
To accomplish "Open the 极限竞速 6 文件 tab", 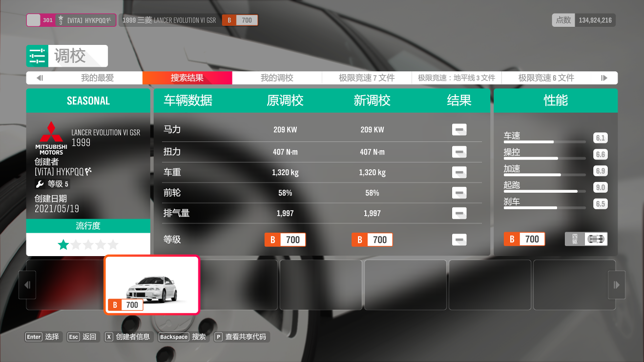I will click(x=546, y=78).
